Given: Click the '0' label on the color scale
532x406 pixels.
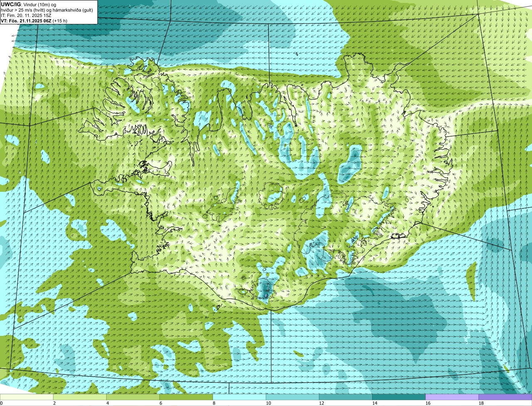Looking at the screenshot, I should [x=1, y=403].
